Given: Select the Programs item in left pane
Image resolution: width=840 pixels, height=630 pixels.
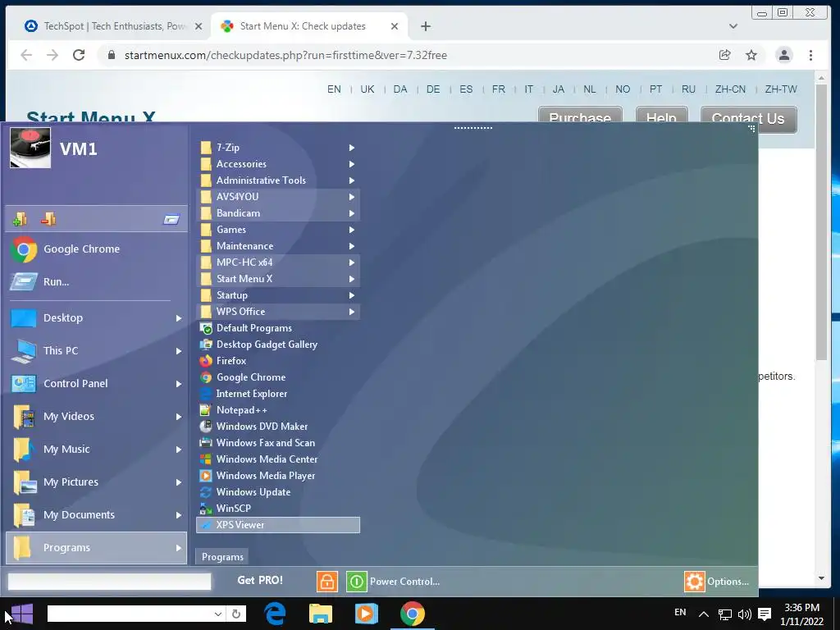Looking at the screenshot, I should pyautogui.click(x=97, y=547).
